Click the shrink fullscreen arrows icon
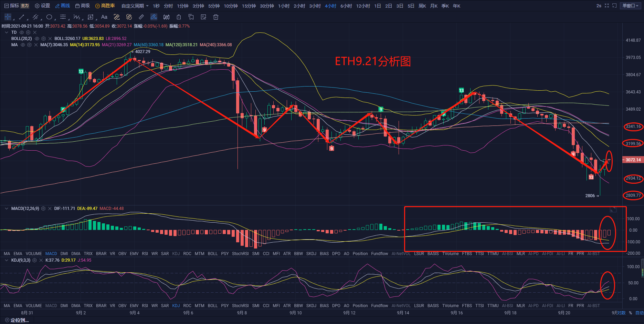The width and height of the screenshot is (644, 324). (x=607, y=6)
